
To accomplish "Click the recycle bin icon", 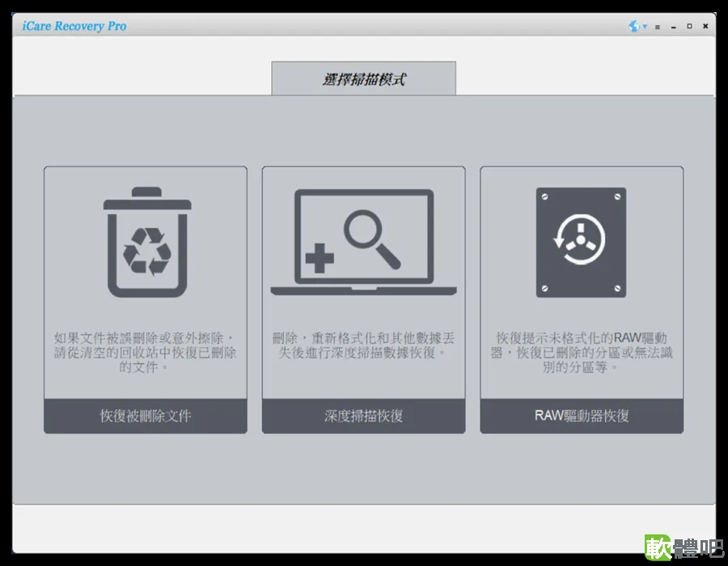I will point(147,243).
